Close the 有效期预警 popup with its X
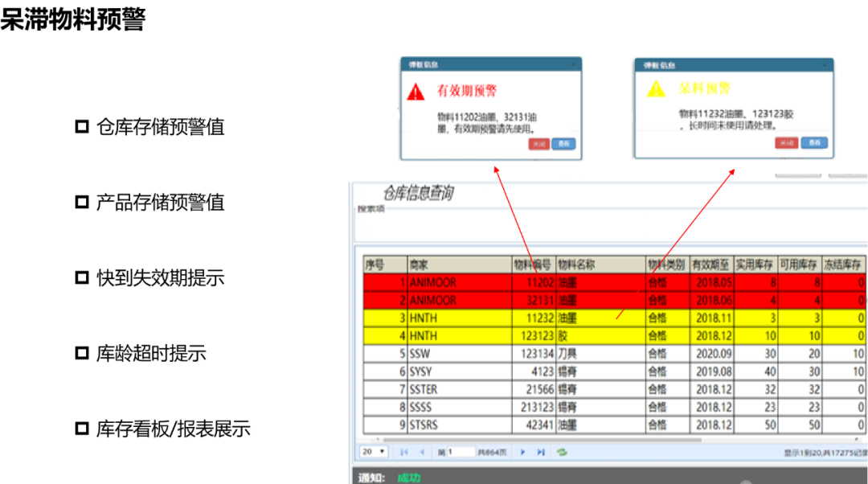The width and height of the screenshot is (868, 484). pos(574,65)
